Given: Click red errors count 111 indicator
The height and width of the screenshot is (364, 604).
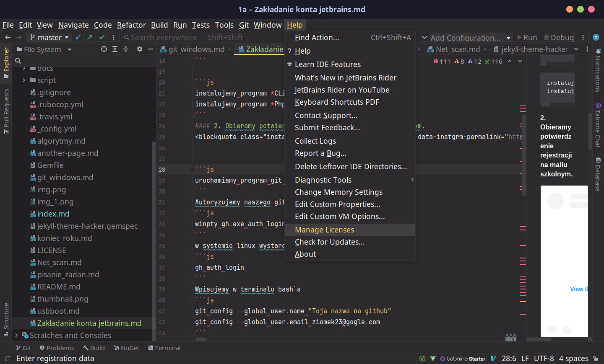Looking at the screenshot, I should (442, 62).
